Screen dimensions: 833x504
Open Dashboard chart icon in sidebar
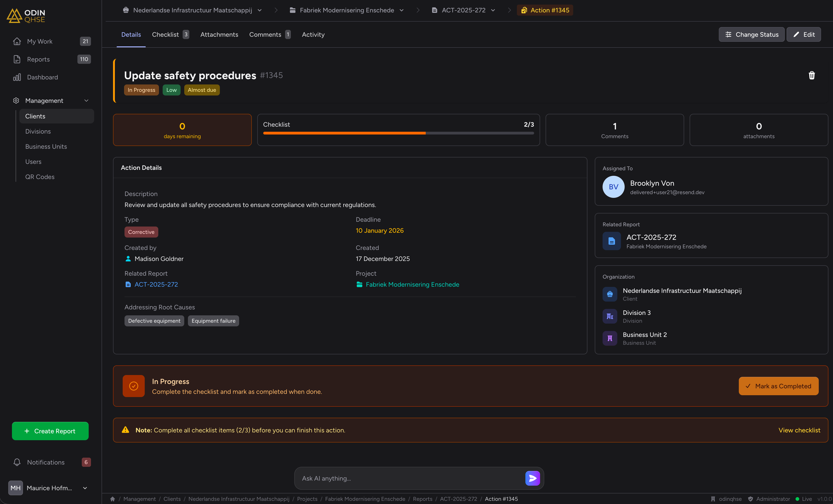click(17, 77)
